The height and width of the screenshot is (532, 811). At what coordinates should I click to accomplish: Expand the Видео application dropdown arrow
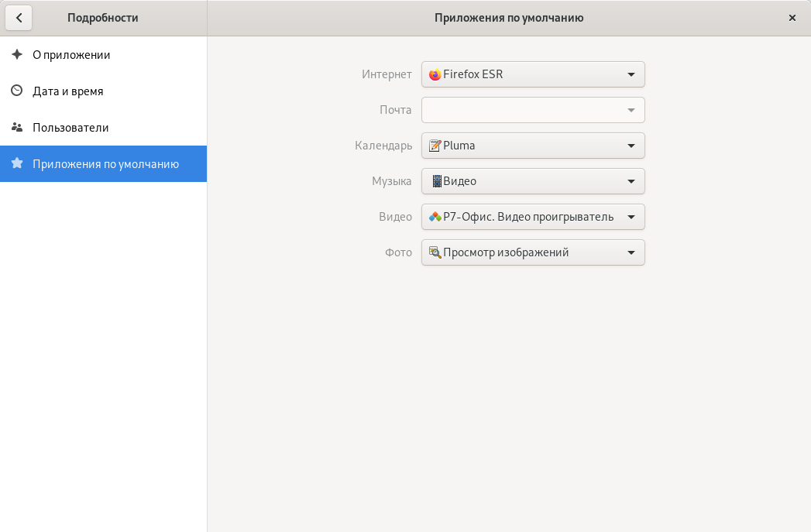pyautogui.click(x=631, y=217)
